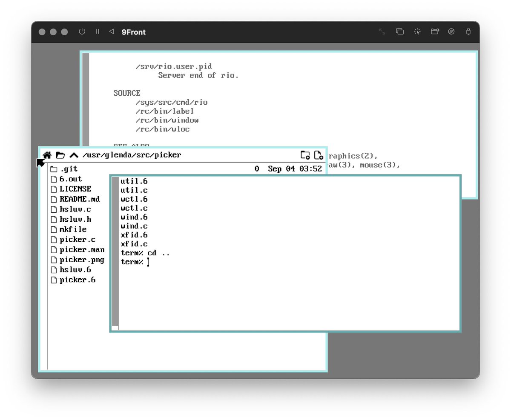Click the windows overlay icon in titlebar
This screenshot has width=511, height=420.
click(x=400, y=31)
